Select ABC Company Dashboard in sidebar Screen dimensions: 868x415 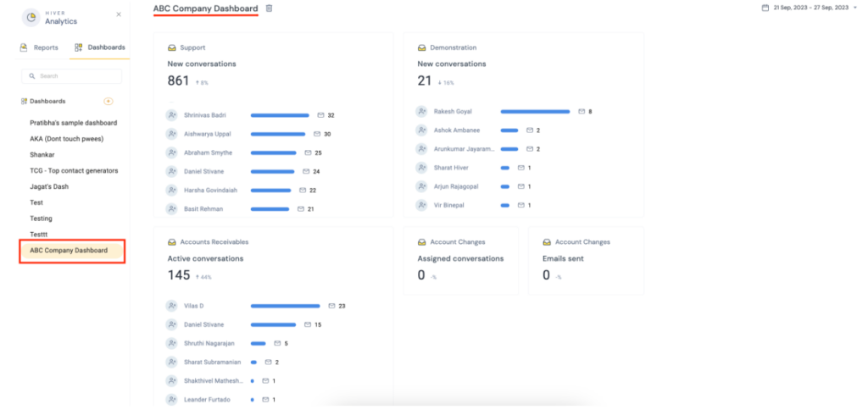coord(72,251)
